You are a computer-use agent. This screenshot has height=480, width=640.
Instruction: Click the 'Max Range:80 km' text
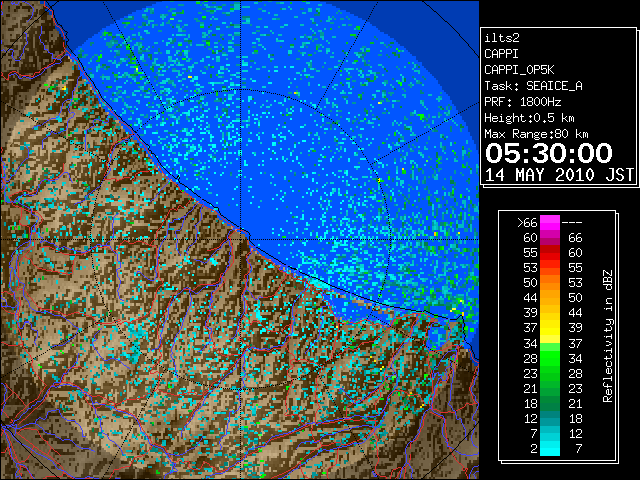click(536, 134)
